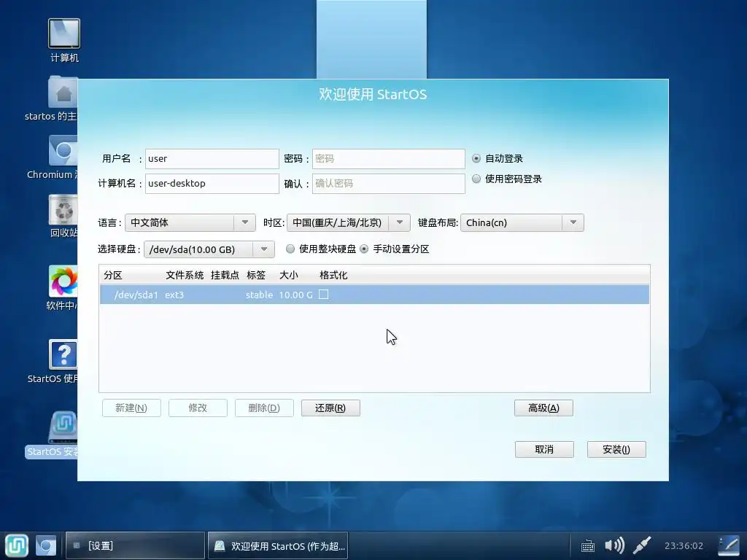This screenshot has width=747, height=560.
Task: Tick the 格式化 checkbox for /dev/sda1
Action: [323, 295]
